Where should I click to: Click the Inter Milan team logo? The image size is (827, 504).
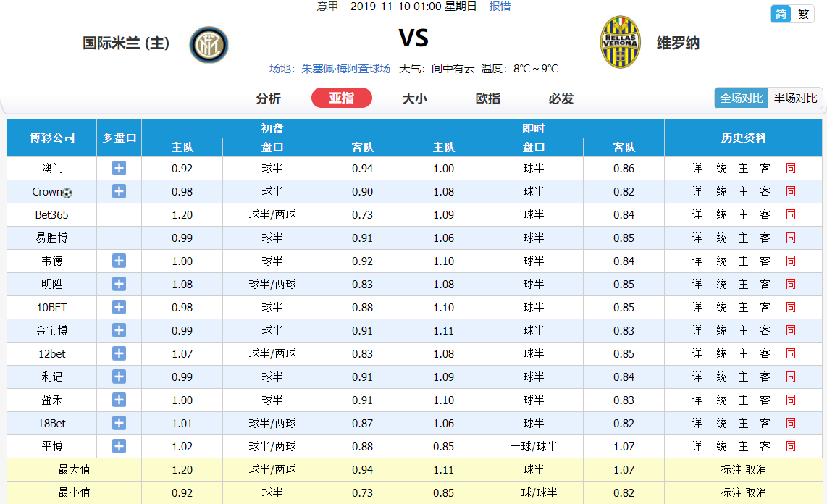[209, 45]
